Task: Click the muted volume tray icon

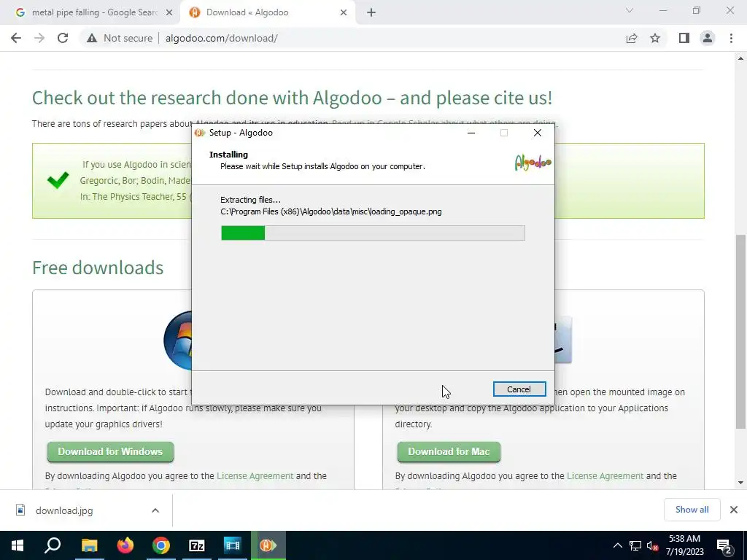Action: coord(652,545)
